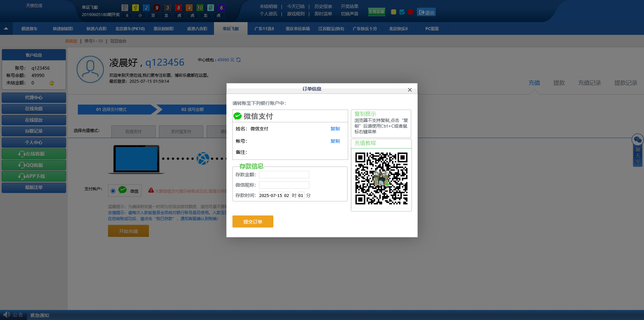Click the 存款金额 input field
This screenshot has width=644, height=320.
pyautogui.click(x=284, y=175)
